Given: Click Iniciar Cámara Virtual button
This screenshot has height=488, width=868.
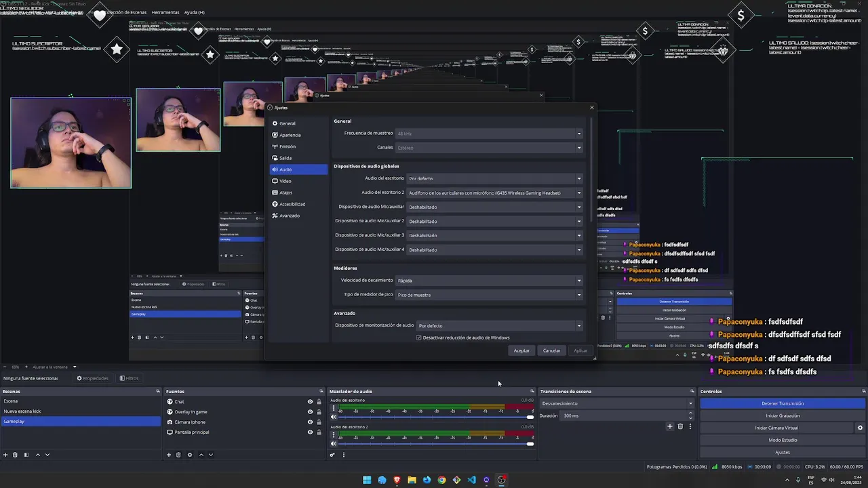Looking at the screenshot, I should pos(776,428).
